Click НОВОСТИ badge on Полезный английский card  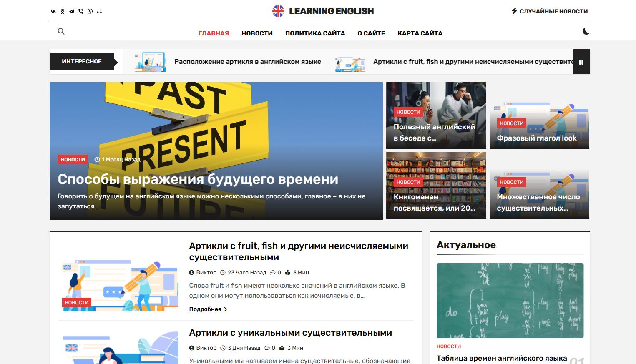pyautogui.click(x=408, y=112)
